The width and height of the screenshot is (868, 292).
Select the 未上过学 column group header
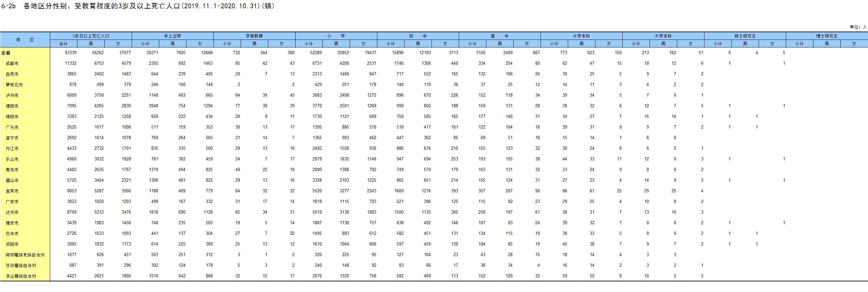[173, 36]
